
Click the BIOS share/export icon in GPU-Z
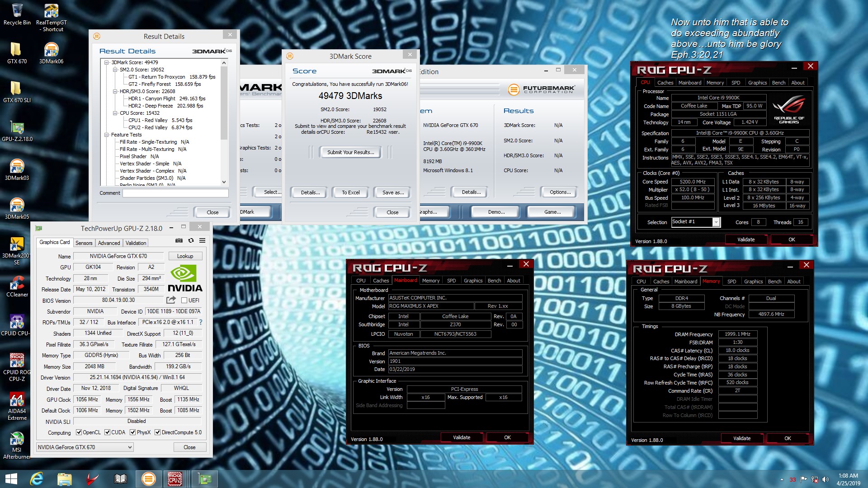coord(171,300)
